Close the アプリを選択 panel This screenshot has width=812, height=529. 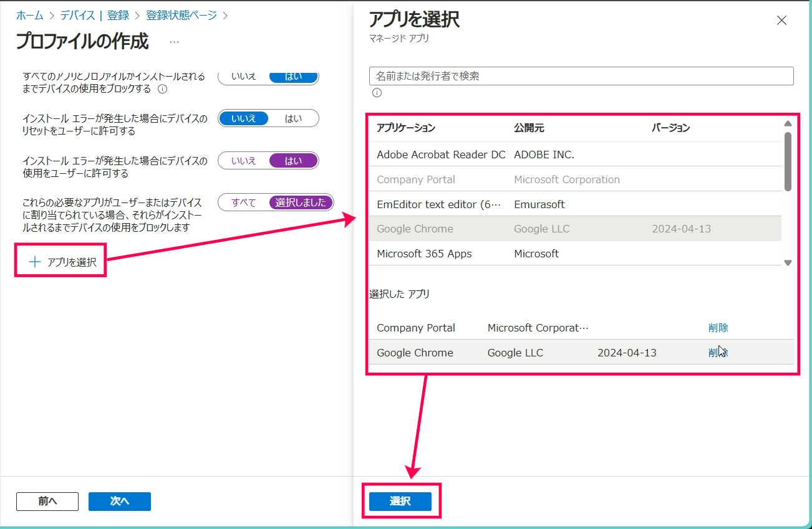tap(781, 21)
